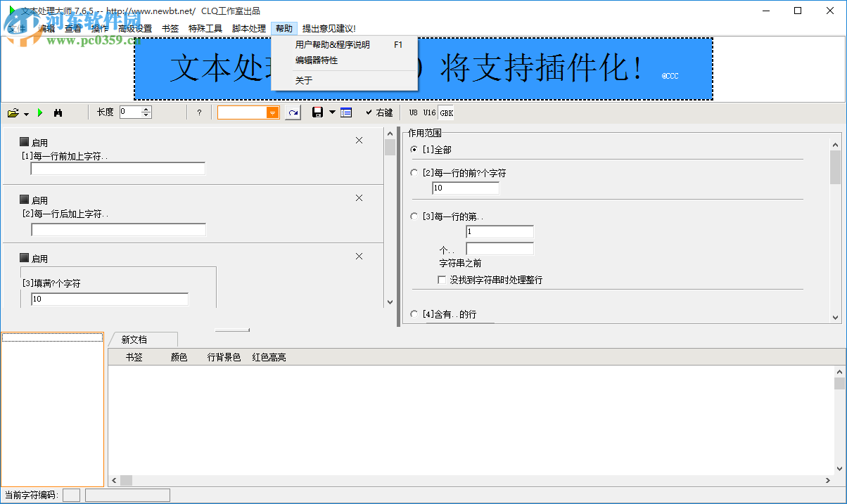Click the save disk icon
Viewport: 847px width, 504px height.
(x=316, y=112)
